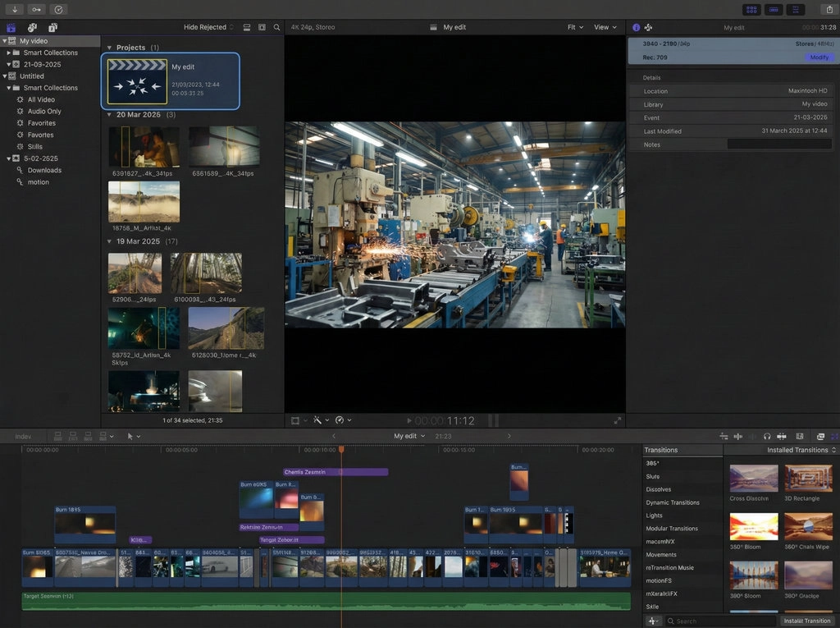The width and height of the screenshot is (840, 628).
Task: Open the Keyword Editor key icon
Action: [36, 9]
